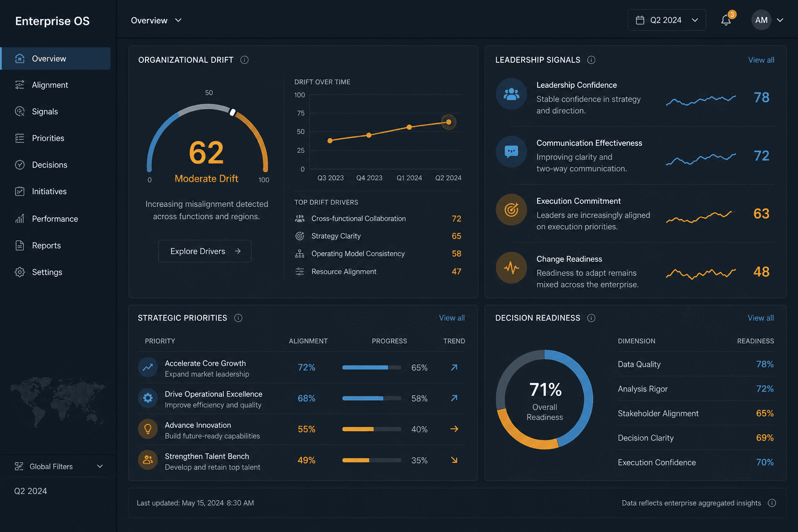Open Signals in the sidebar

click(x=56, y=112)
